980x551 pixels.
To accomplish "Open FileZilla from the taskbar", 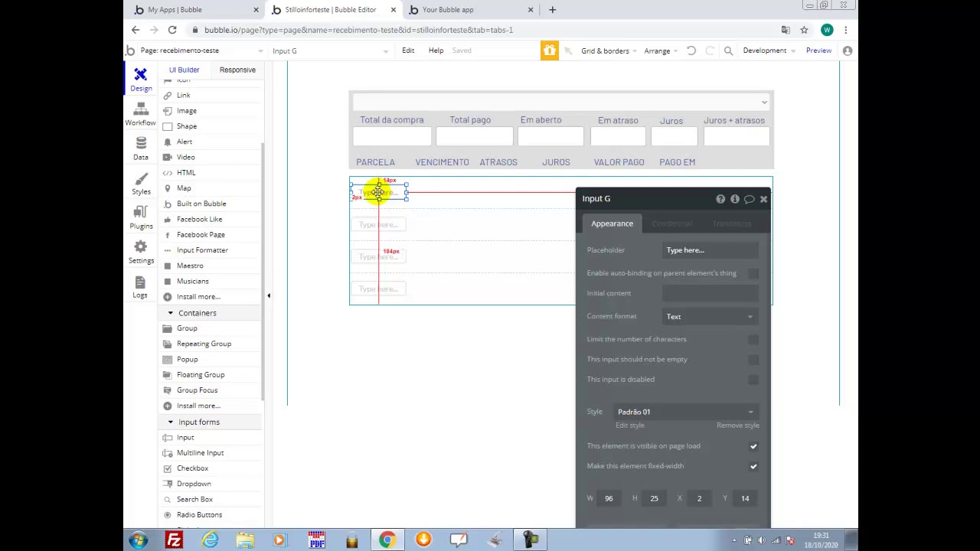I will pyautogui.click(x=175, y=540).
